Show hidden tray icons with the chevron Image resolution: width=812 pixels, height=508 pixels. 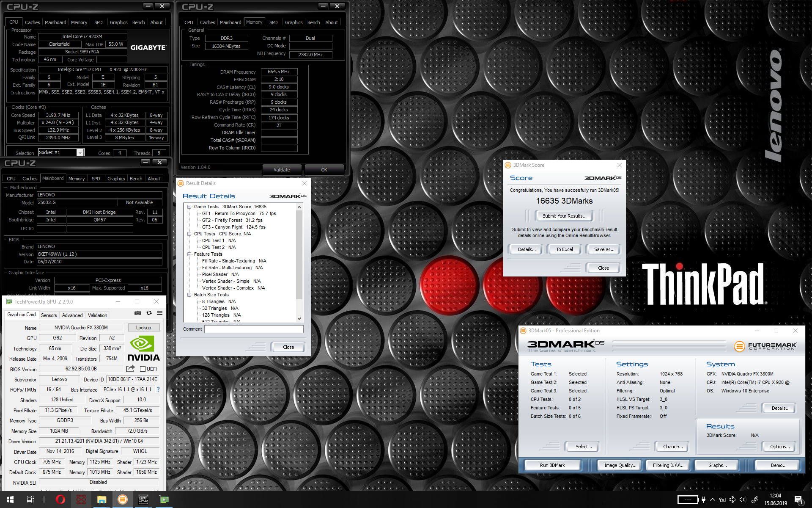(713, 500)
